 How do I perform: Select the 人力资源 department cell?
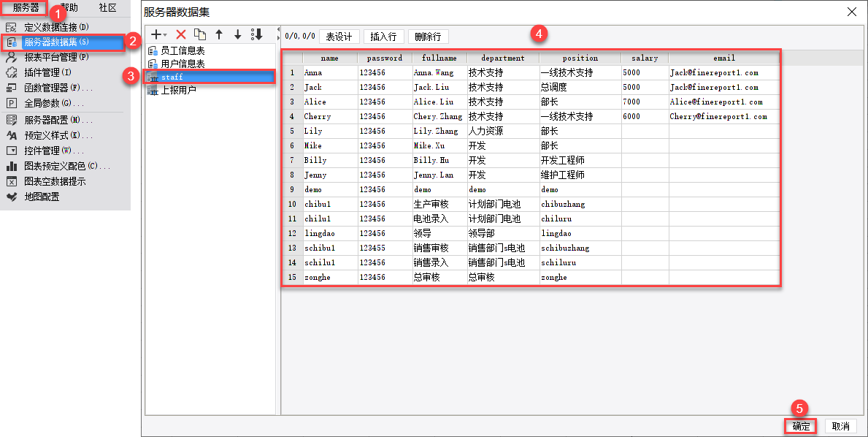click(503, 132)
